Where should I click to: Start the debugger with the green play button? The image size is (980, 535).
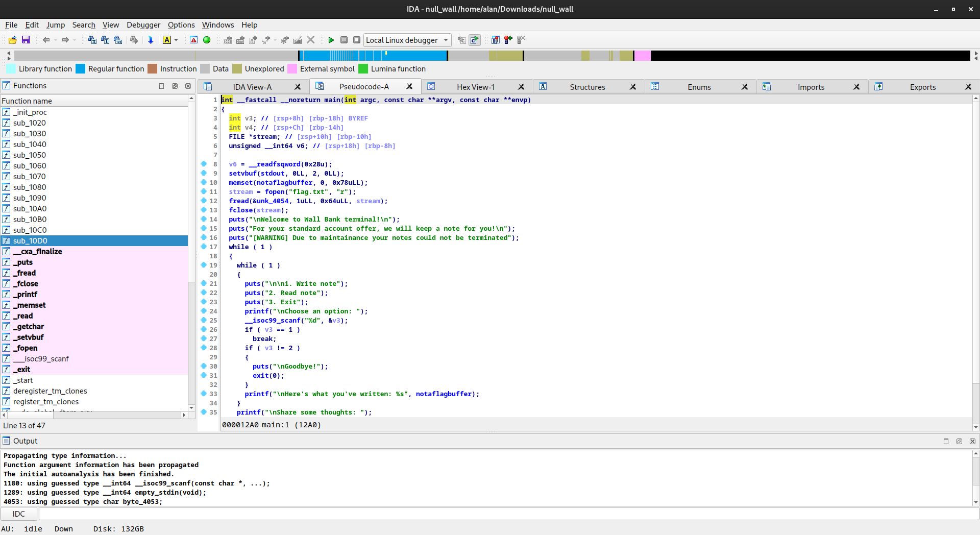(331, 40)
